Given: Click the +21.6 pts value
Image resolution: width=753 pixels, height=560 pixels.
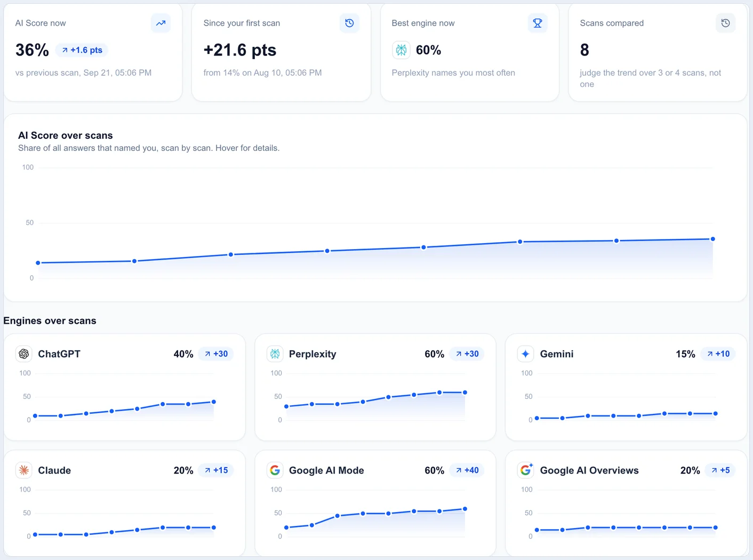Looking at the screenshot, I should (x=240, y=50).
